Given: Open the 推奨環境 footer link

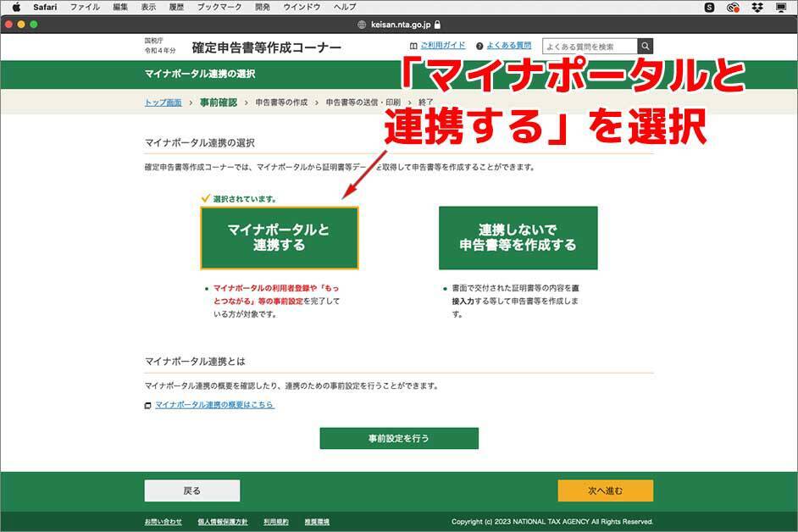Looking at the screenshot, I should [x=317, y=522].
